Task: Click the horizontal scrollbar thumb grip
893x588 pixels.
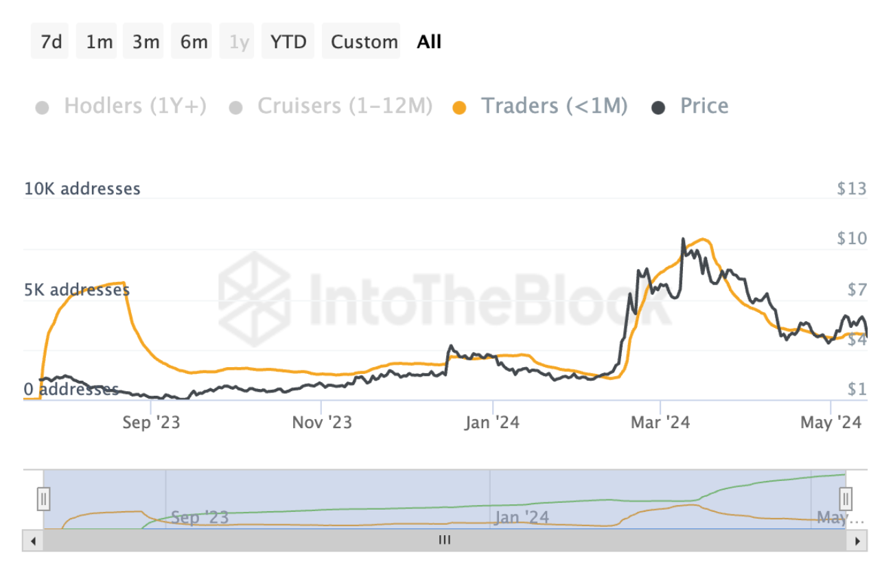Action: tap(445, 541)
